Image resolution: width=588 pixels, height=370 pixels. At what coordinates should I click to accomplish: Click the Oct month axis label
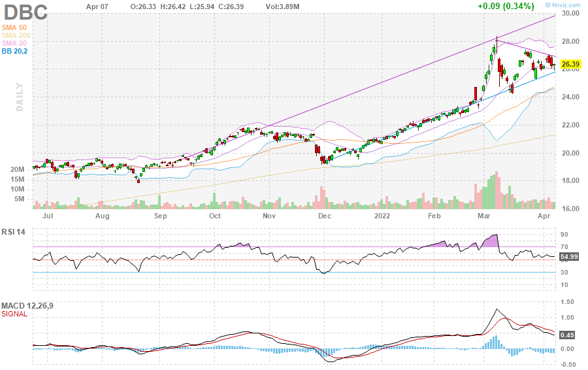tap(215, 216)
